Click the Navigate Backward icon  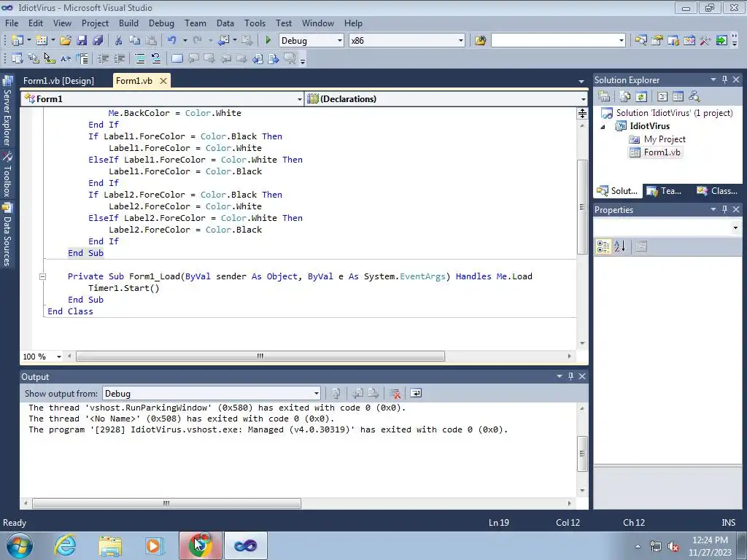coord(223,41)
